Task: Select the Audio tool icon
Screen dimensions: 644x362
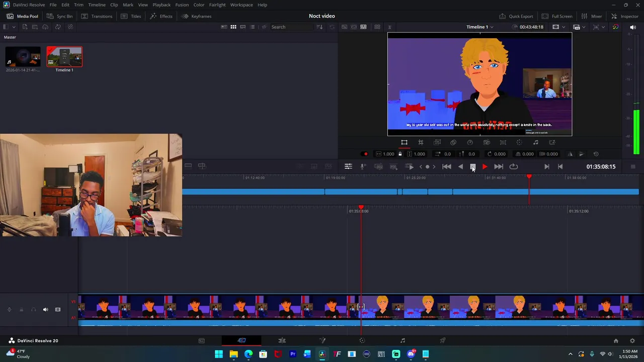Action: (x=536, y=142)
